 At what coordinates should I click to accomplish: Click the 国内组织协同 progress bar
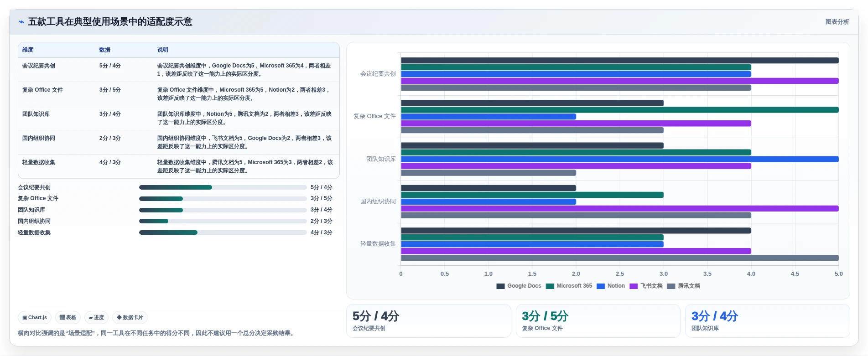(x=223, y=221)
